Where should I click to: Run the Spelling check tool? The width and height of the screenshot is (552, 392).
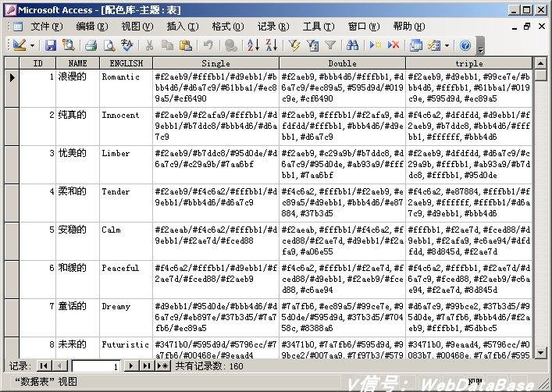pos(126,45)
